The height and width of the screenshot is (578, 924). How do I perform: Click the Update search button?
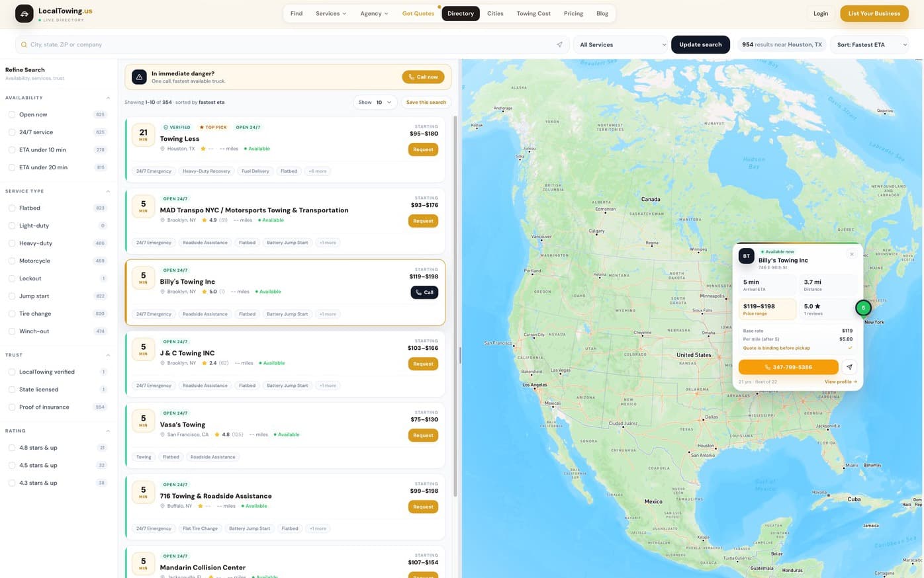coord(700,44)
